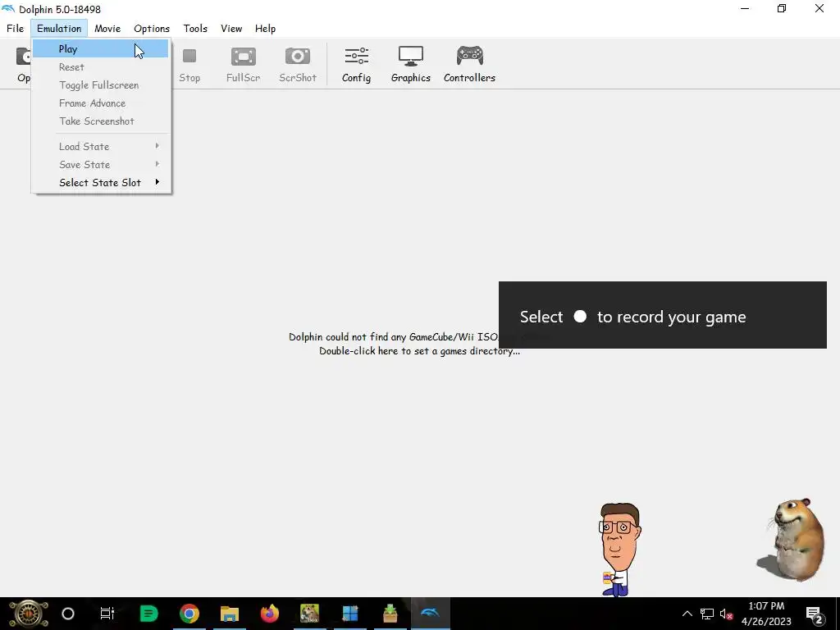This screenshot has width=840, height=630.
Task: Click the dog photo app taskbar icon
Action: [x=309, y=614]
